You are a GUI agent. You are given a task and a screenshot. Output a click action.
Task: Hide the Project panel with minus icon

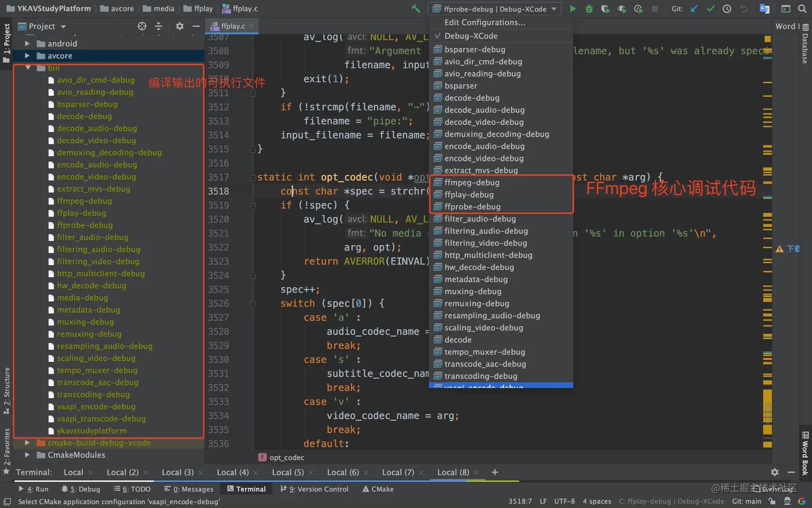[x=196, y=26]
